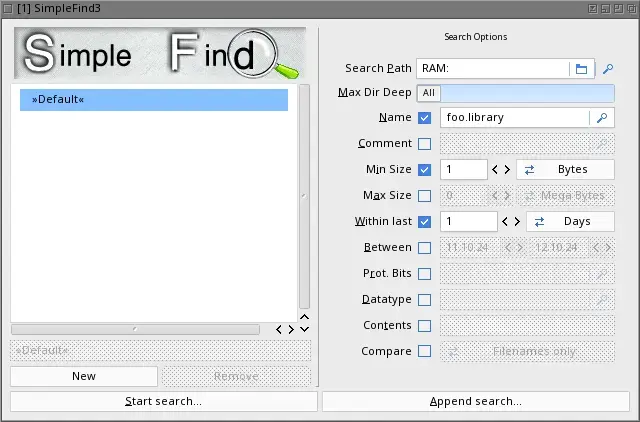Open the folder browser for Search Path
Image resolution: width=640 pixels, height=422 pixels.
pyautogui.click(x=581, y=69)
